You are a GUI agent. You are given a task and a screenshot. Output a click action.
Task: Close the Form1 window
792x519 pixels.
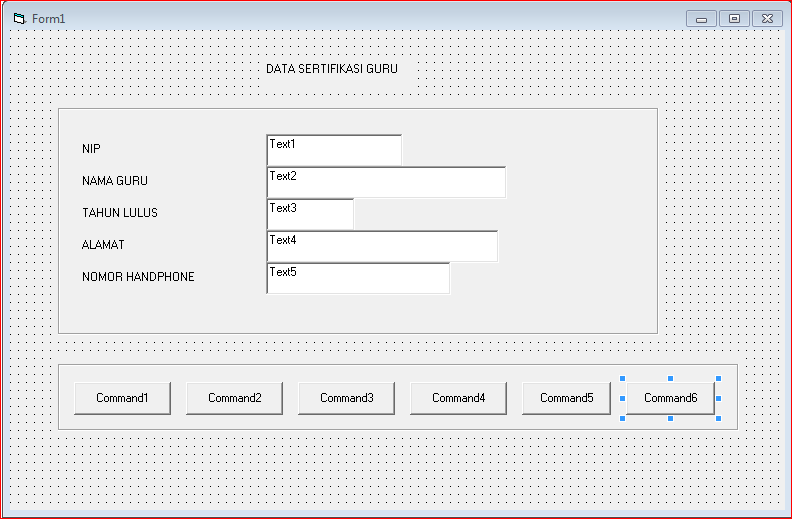point(767,19)
